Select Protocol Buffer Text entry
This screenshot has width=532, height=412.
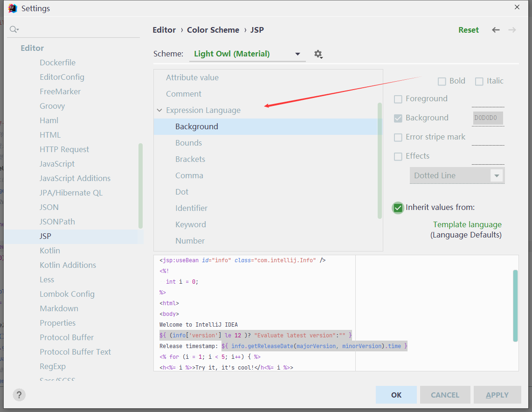[x=76, y=352]
